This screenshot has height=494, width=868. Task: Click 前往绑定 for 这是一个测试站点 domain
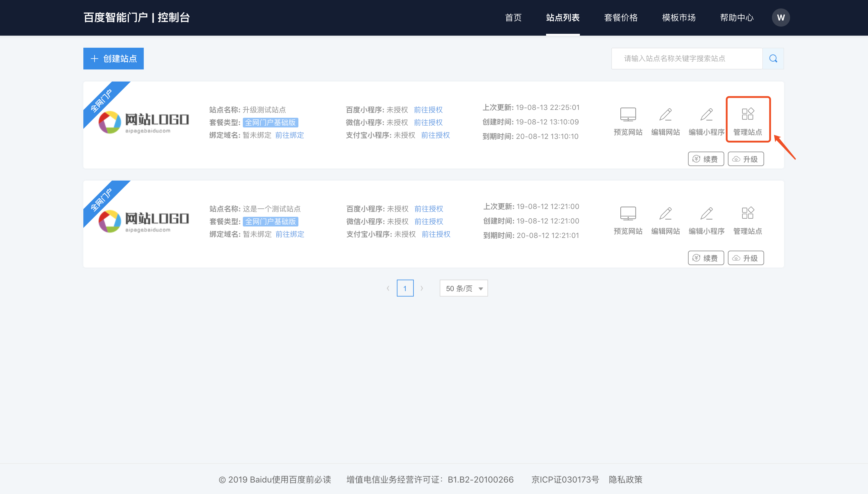coord(290,234)
